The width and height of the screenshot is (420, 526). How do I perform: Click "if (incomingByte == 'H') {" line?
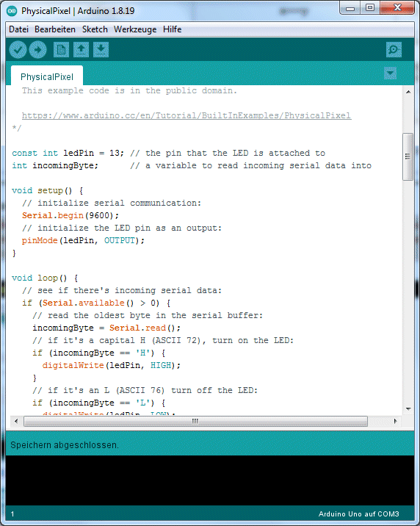99,353
